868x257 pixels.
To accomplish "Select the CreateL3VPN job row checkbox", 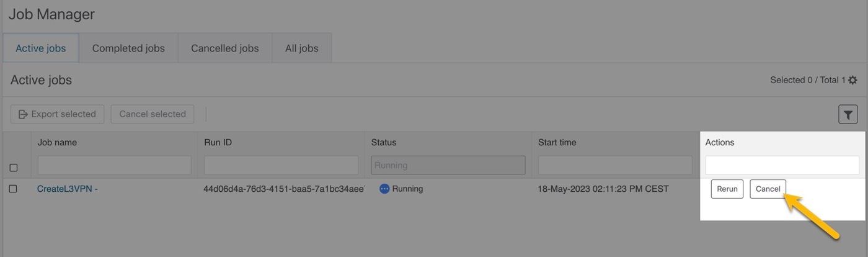I will [x=14, y=189].
